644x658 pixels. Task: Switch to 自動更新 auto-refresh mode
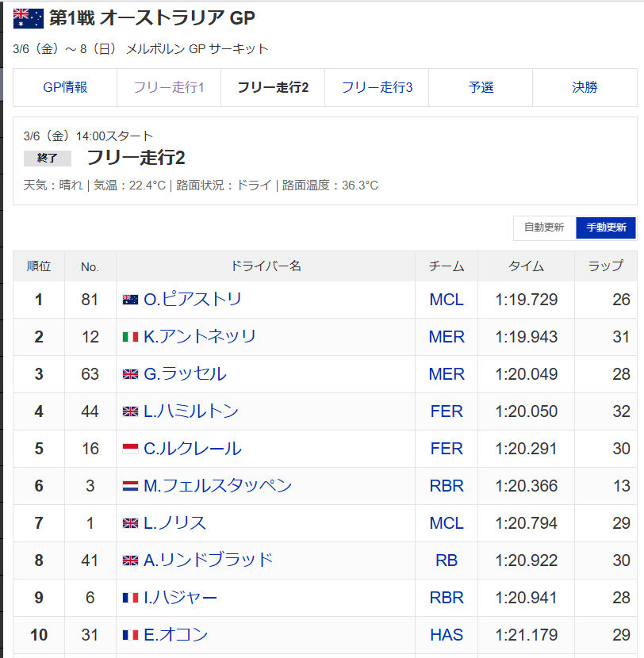tap(544, 228)
